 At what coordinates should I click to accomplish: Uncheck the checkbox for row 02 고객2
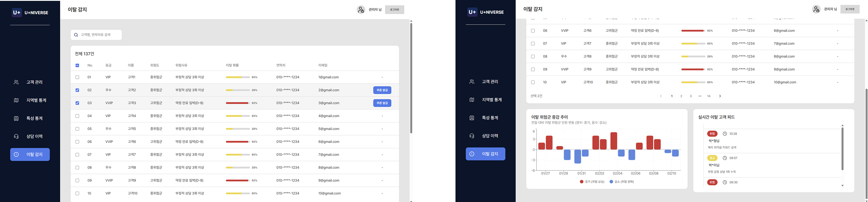coord(77,90)
